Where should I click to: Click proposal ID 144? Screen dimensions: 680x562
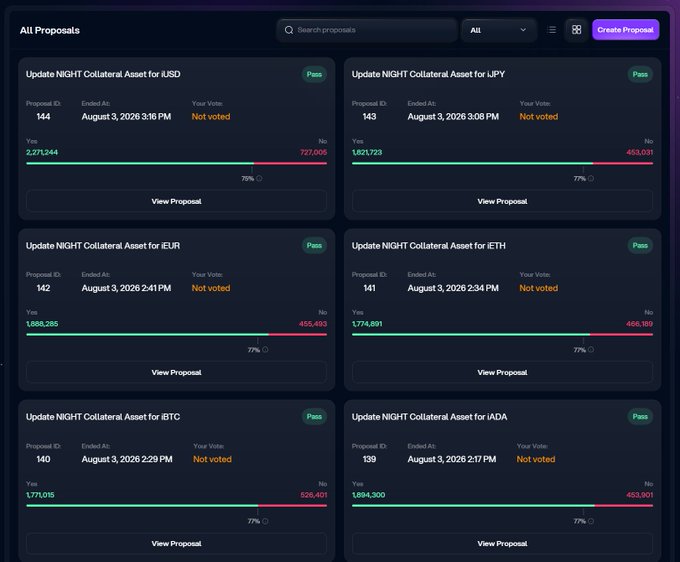click(43, 117)
